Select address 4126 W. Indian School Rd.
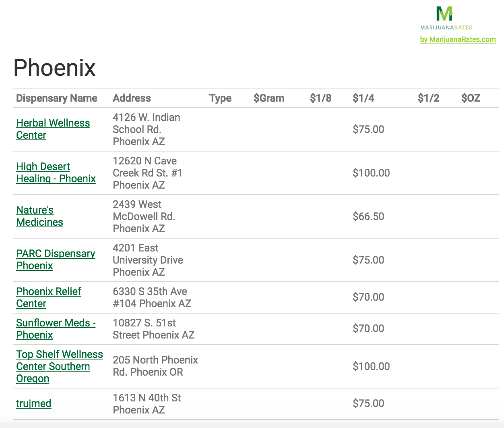 coord(147,129)
